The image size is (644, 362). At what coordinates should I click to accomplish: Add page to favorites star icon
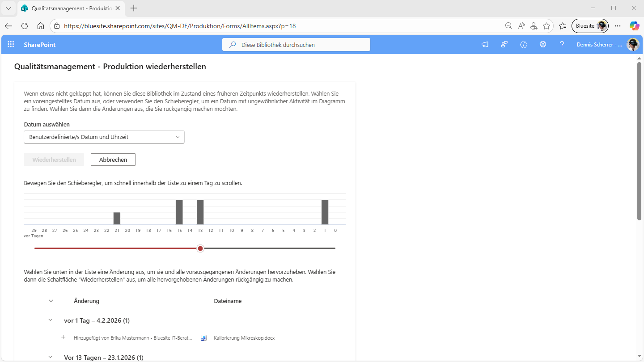546,26
